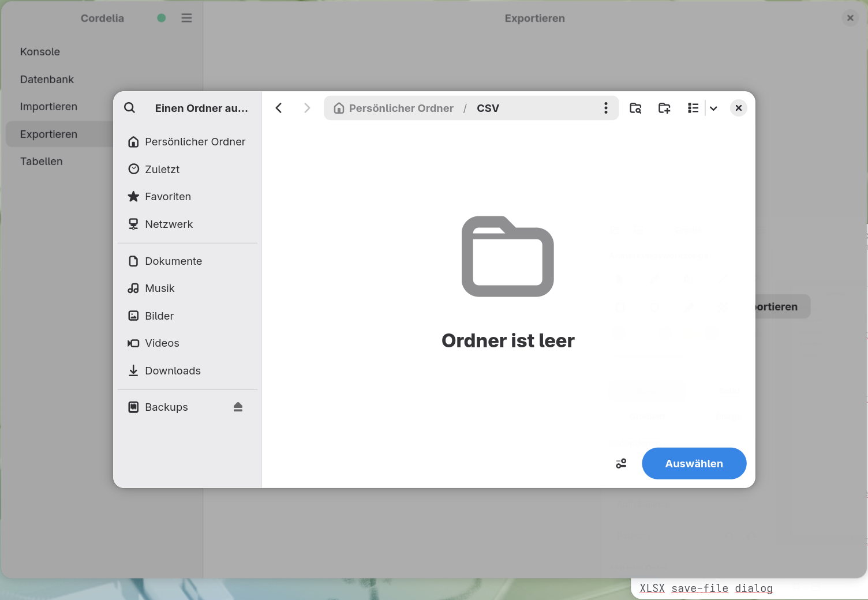
Task: Open the Dokumente folder
Action: (x=188, y=261)
